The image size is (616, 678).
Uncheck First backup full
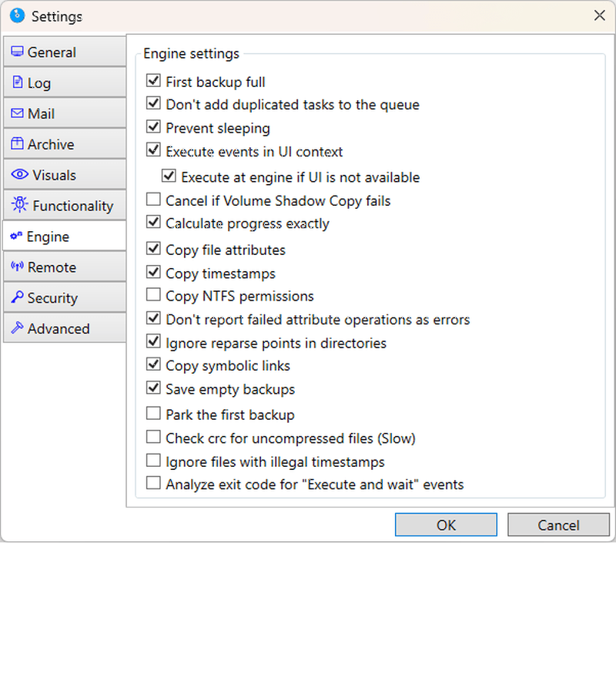click(153, 80)
